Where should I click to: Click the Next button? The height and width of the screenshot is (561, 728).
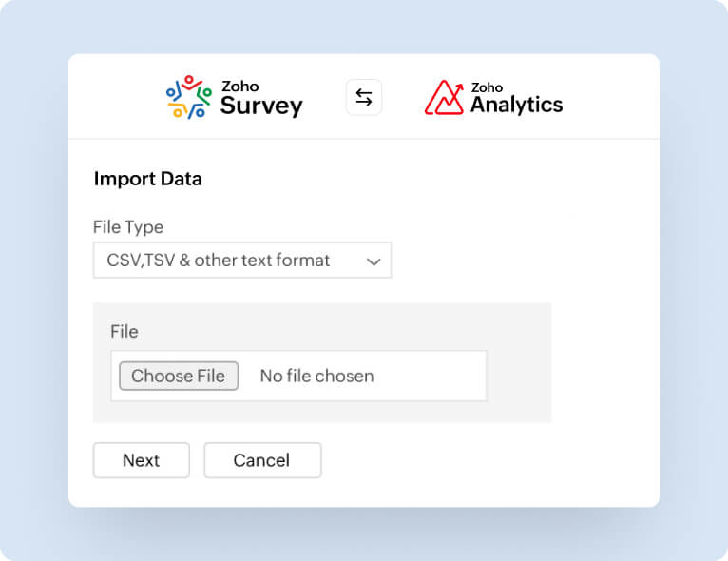(141, 460)
